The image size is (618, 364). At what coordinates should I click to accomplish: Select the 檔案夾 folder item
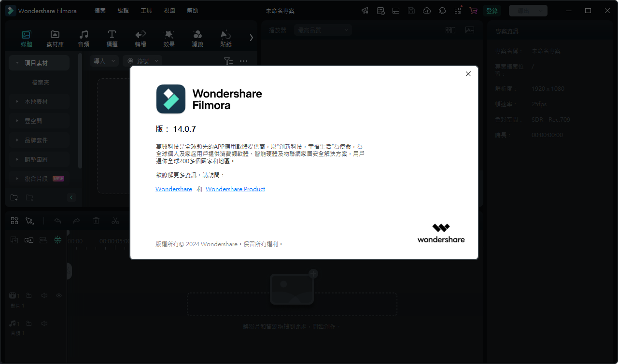(x=41, y=83)
